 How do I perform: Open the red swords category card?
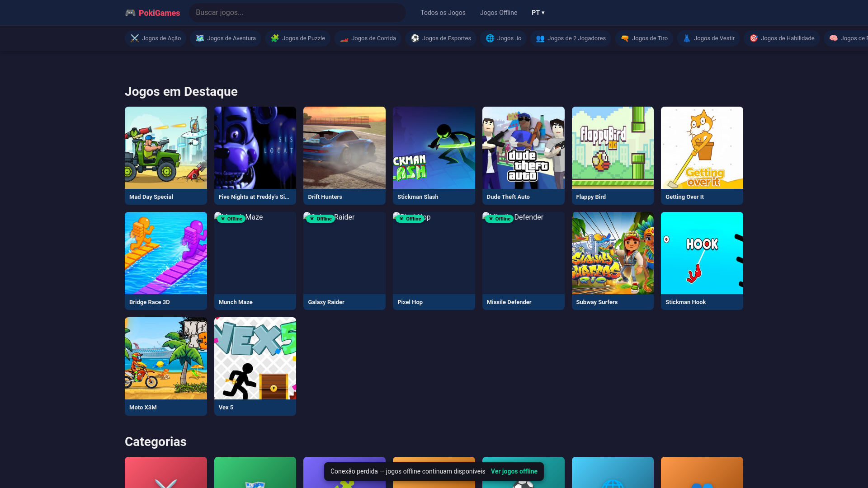(166, 472)
